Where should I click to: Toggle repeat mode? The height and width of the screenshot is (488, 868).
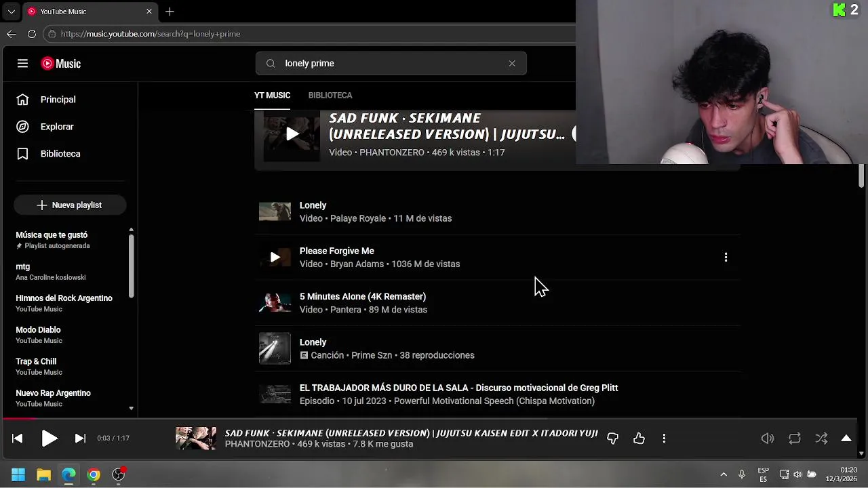[x=795, y=439]
